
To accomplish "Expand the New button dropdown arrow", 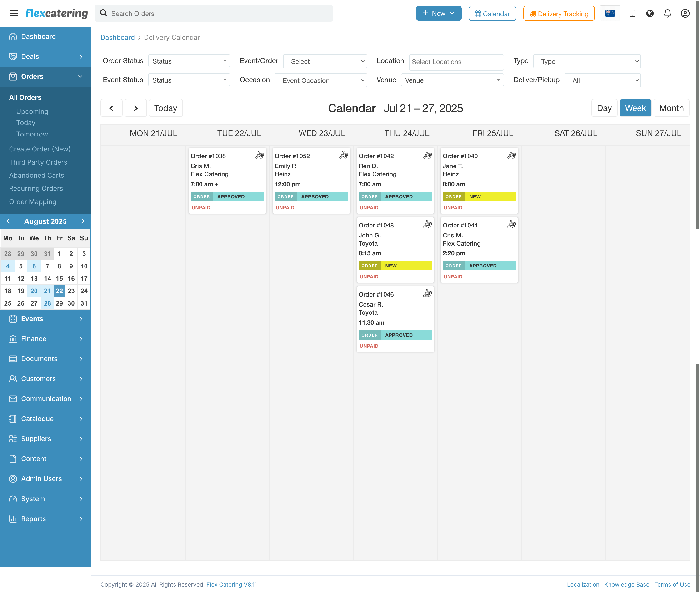I will point(451,13).
